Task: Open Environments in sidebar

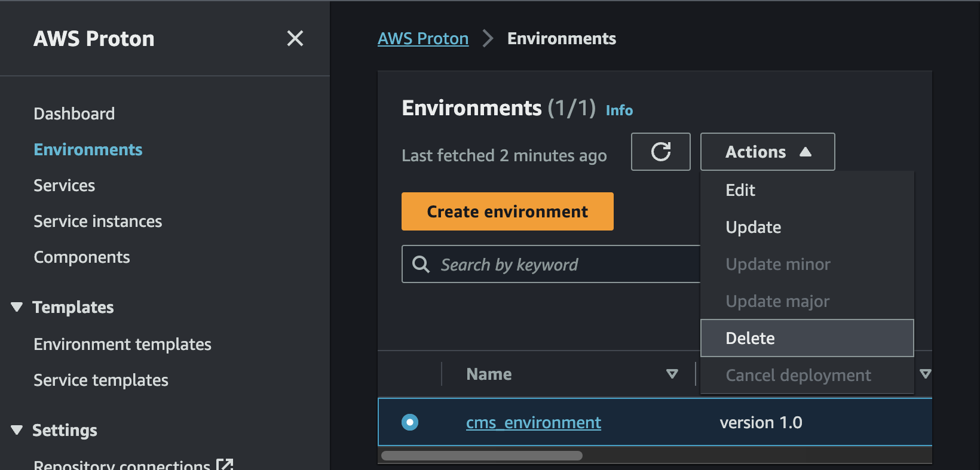Action: click(88, 149)
